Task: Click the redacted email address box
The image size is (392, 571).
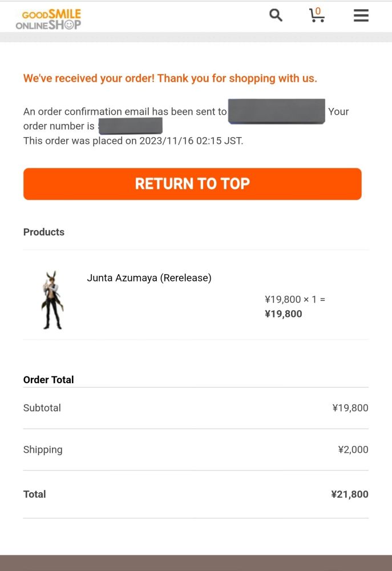Action: (x=276, y=111)
